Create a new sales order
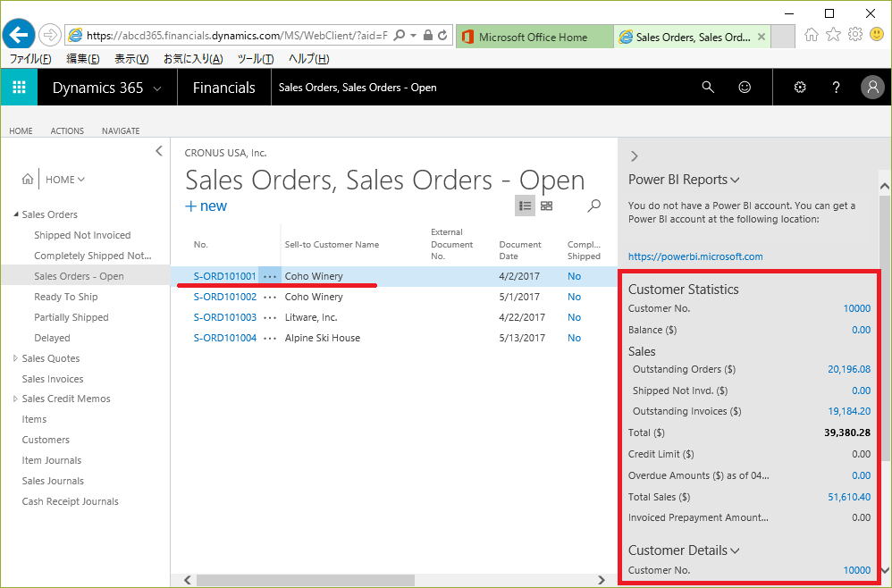 (206, 206)
